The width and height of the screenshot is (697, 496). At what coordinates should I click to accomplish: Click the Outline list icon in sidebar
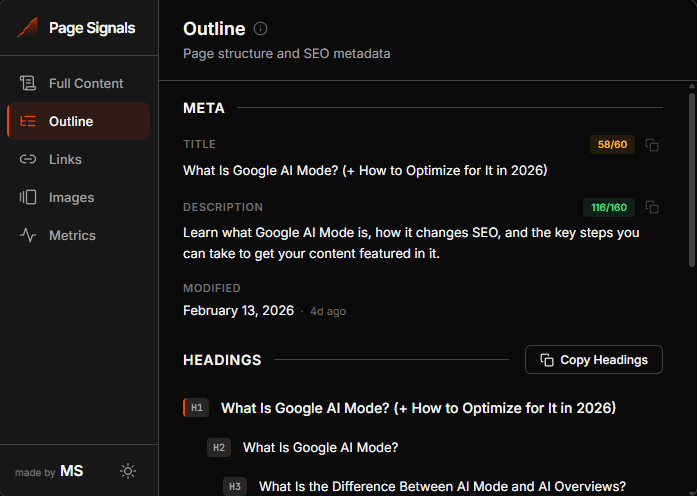point(28,121)
